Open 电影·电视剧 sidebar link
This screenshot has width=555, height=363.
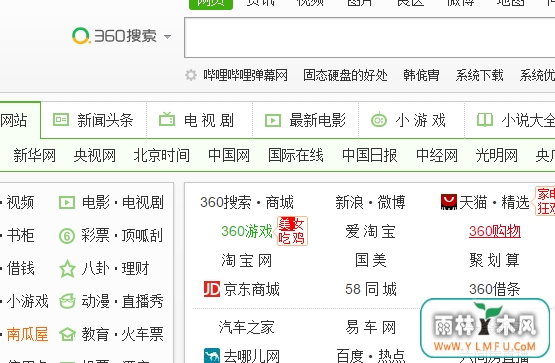click(123, 202)
